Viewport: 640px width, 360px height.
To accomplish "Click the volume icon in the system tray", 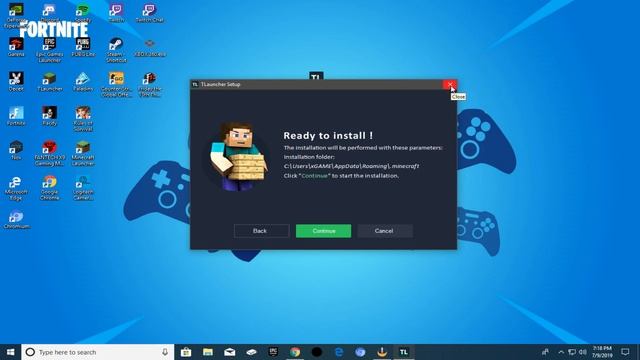I will (582, 352).
